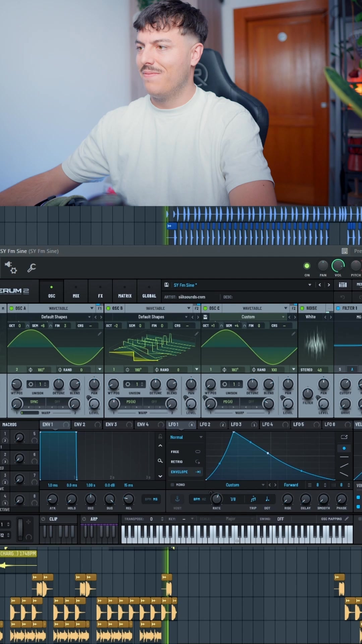Select the RETRIG LFO mode button

[x=186, y=462]
